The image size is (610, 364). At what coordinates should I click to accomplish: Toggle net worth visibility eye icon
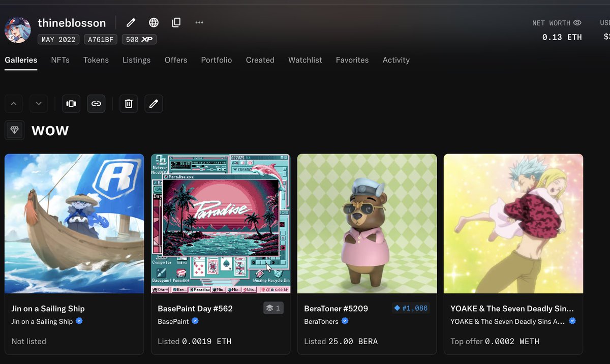[577, 23]
